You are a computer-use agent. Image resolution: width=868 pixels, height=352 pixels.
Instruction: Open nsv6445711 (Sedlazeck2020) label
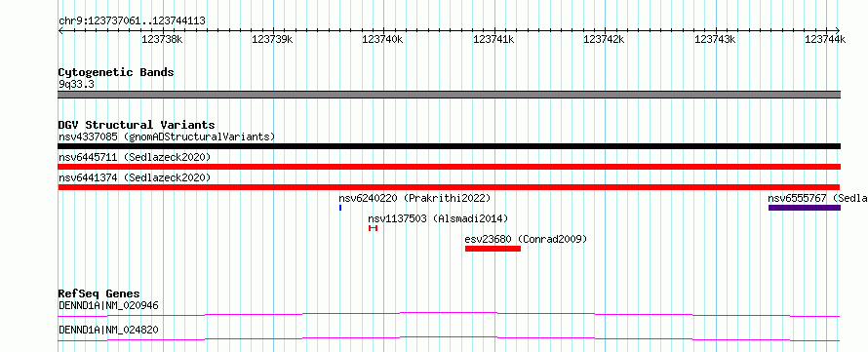135,157
